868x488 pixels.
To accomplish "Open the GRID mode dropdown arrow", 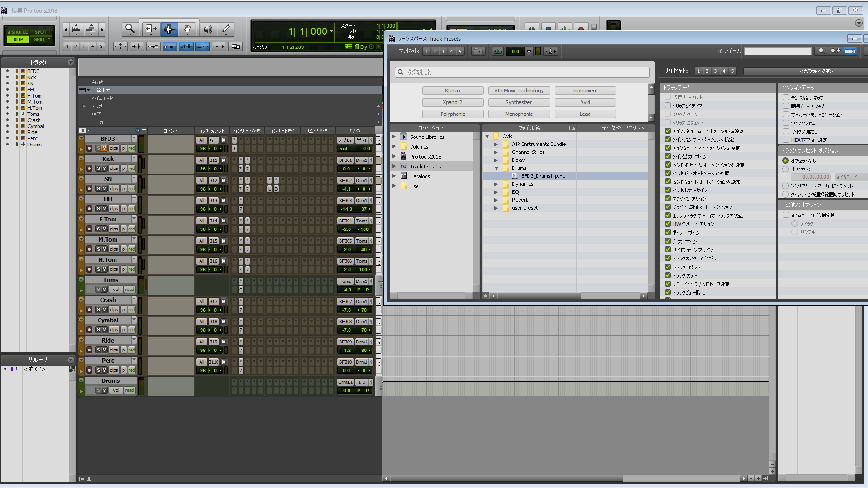I will 49,39.
